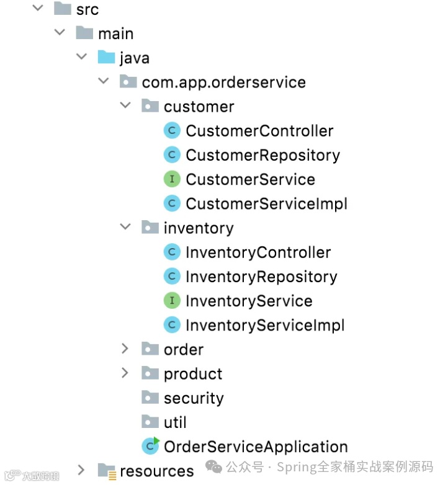The height and width of the screenshot is (485, 448).
Task: Click the OrderServiceApplication runnable class icon
Action: [x=150, y=446]
